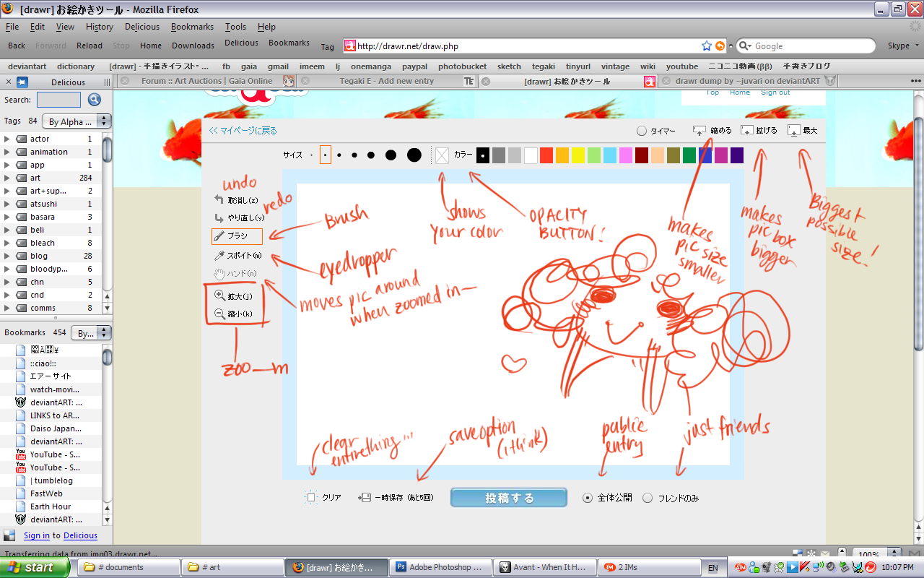The height and width of the screenshot is (578, 924).
Task: Click the 投稿する submit button
Action: pos(509,498)
